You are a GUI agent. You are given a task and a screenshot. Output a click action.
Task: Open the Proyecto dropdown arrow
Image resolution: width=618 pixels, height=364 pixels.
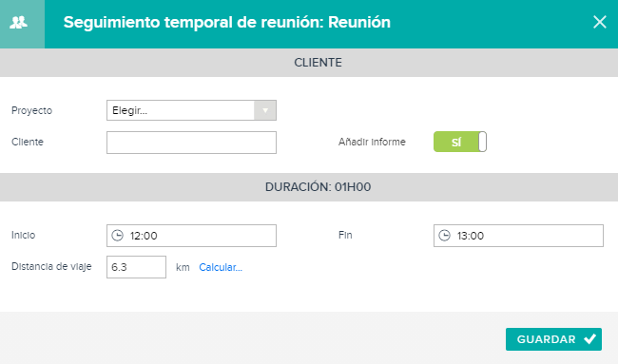265,110
